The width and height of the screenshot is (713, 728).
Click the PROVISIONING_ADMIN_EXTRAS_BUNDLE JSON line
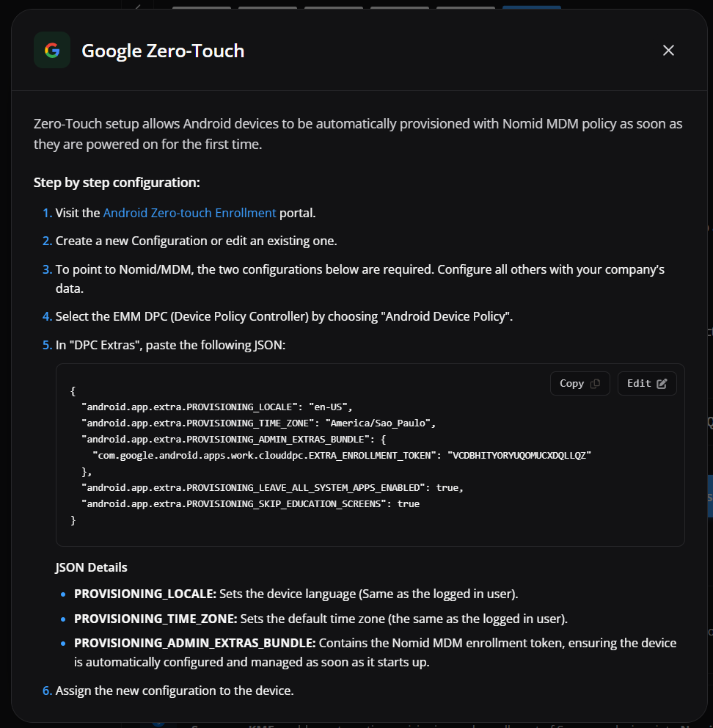[233, 439]
